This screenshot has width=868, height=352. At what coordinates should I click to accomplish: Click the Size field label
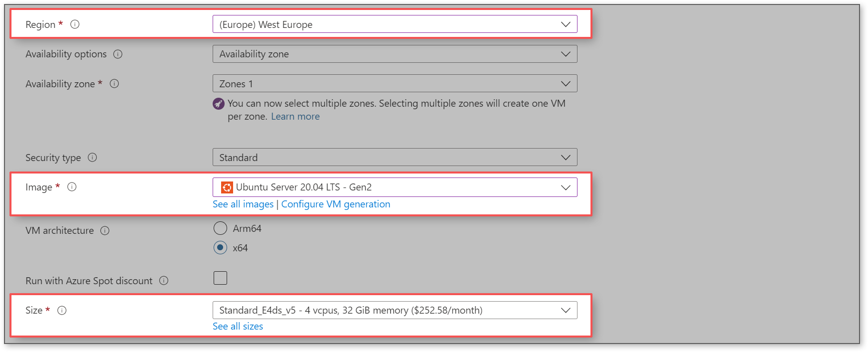click(x=34, y=310)
